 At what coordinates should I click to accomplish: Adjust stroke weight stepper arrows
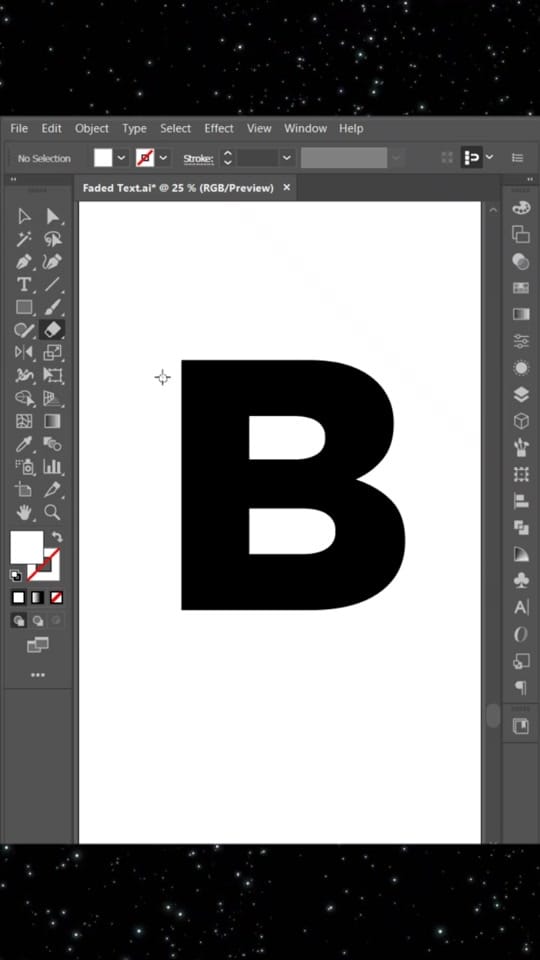(x=227, y=158)
